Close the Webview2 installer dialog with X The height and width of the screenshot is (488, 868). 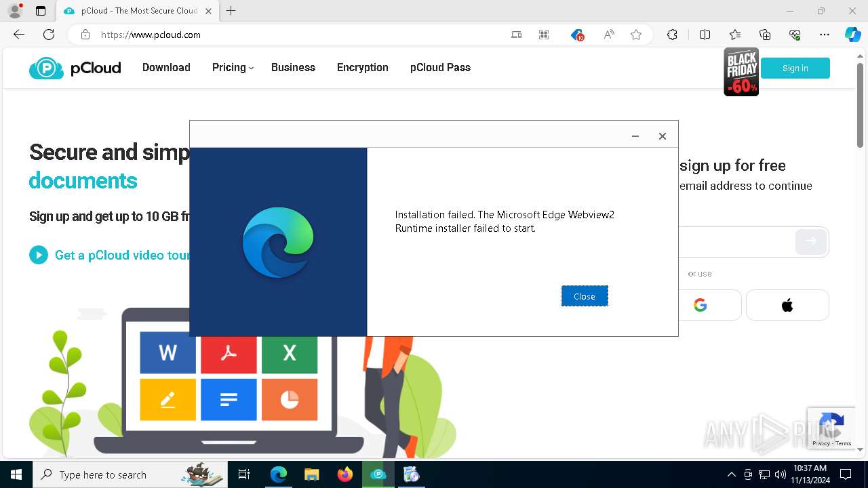pos(663,136)
